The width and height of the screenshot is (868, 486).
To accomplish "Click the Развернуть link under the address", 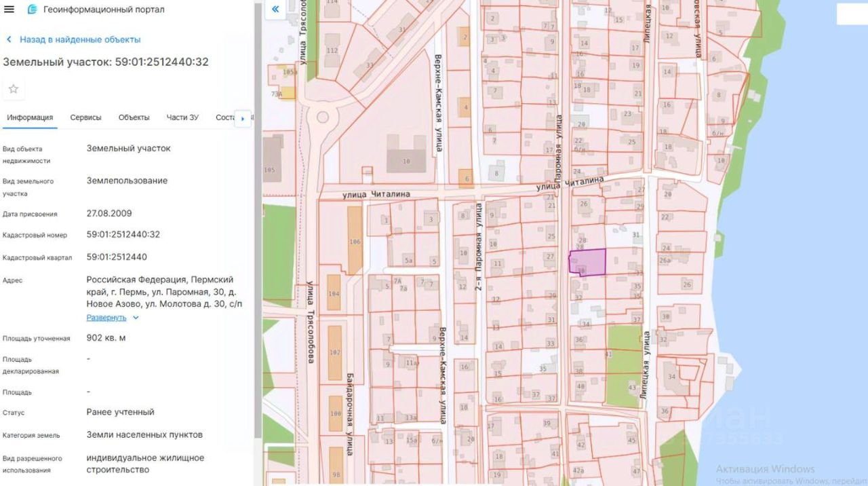I will coord(106,318).
